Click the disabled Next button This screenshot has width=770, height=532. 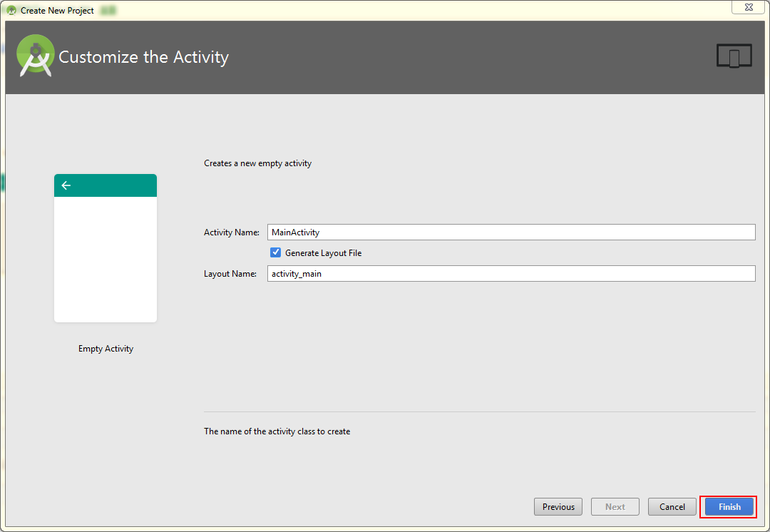point(615,507)
